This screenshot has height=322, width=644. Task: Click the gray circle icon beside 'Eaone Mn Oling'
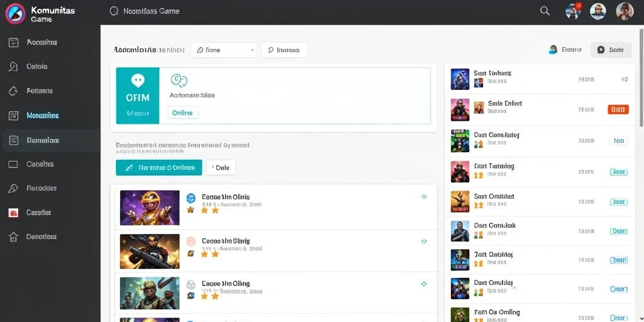pos(191,284)
